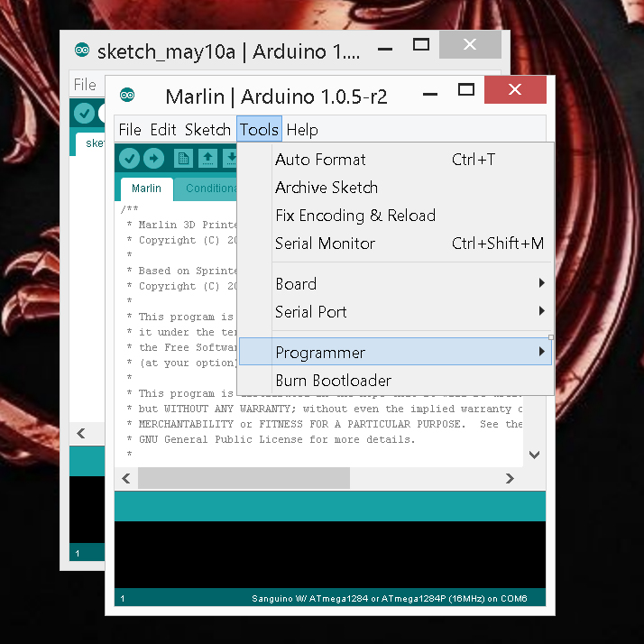The height and width of the screenshot is (644, 644).
Task: Click the New sketch icon in Marlin toolbar
Action: [x=183, y=159]
